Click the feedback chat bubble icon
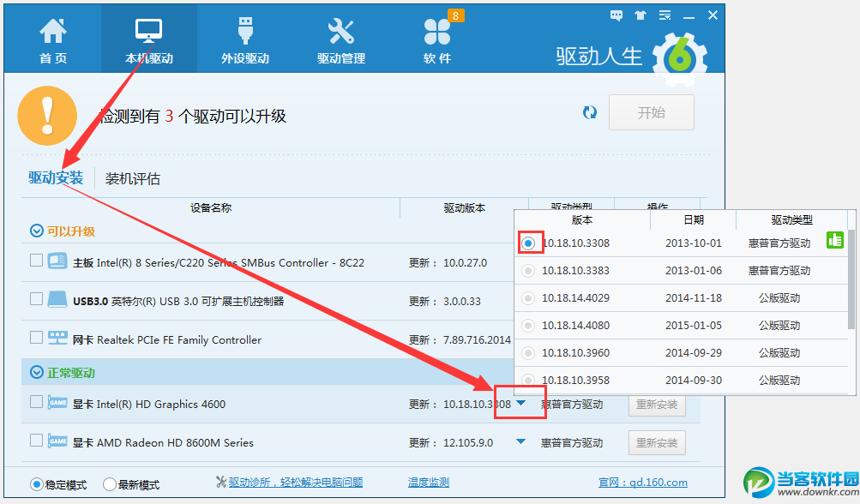The image size is (860, 504). pyautogui.click(x=616, y=15)
